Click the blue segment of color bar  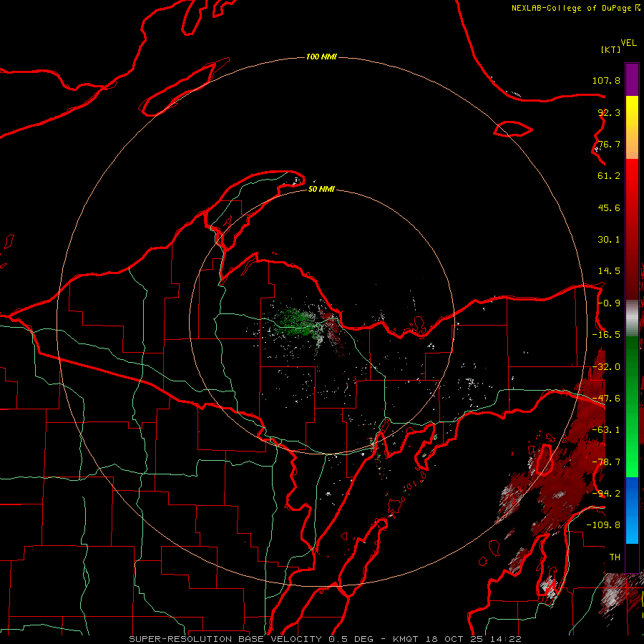[x=632, y=510]
